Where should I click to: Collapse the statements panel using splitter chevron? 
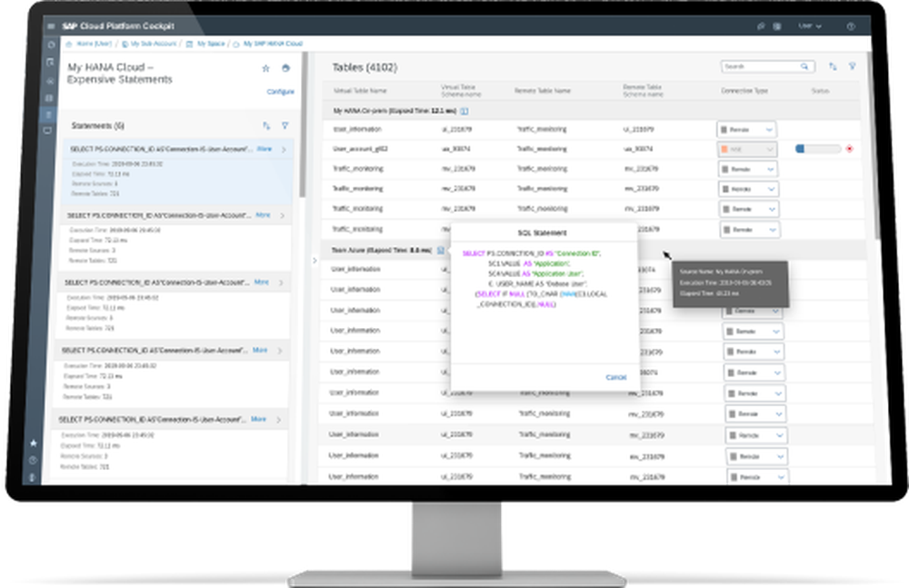coord(315,261)
